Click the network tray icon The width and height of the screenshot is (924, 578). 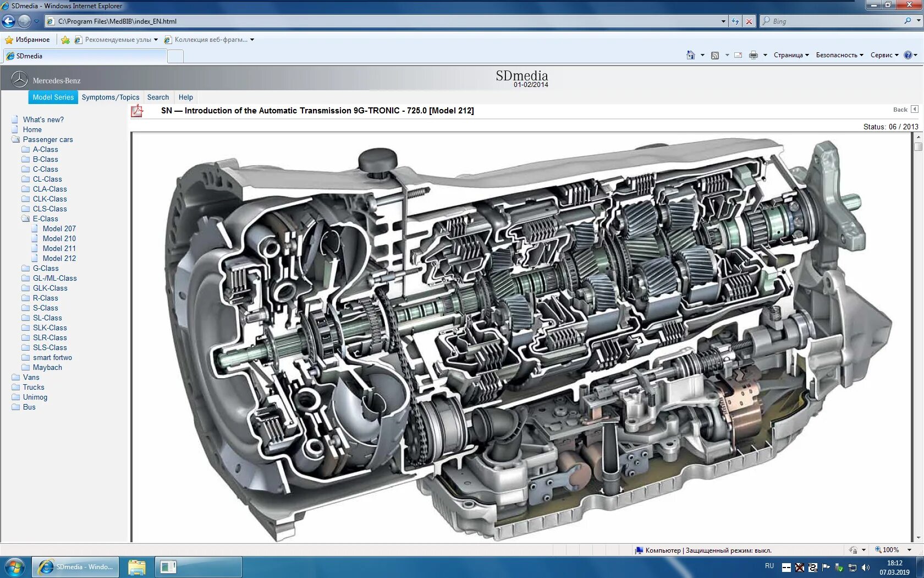click(853, 567)
